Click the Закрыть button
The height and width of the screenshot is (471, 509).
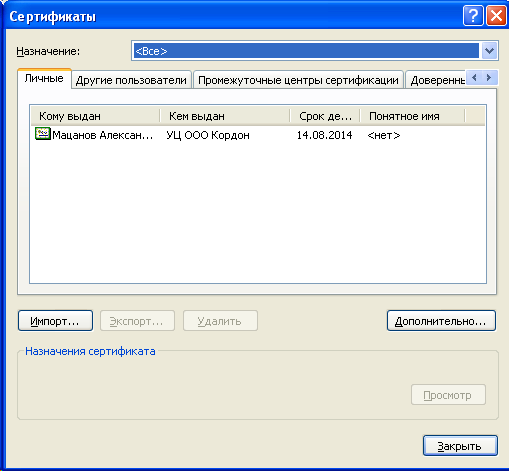(x=460, y=445)
